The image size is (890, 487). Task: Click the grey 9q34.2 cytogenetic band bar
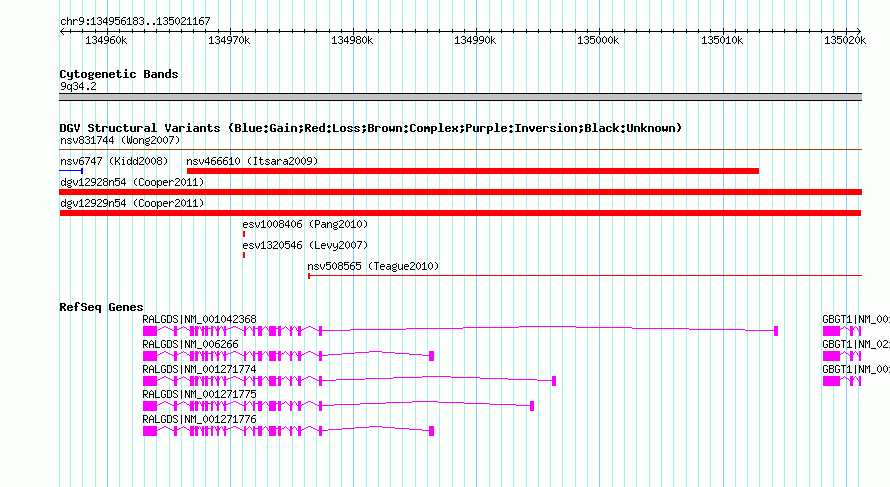[x=460, y=97]
